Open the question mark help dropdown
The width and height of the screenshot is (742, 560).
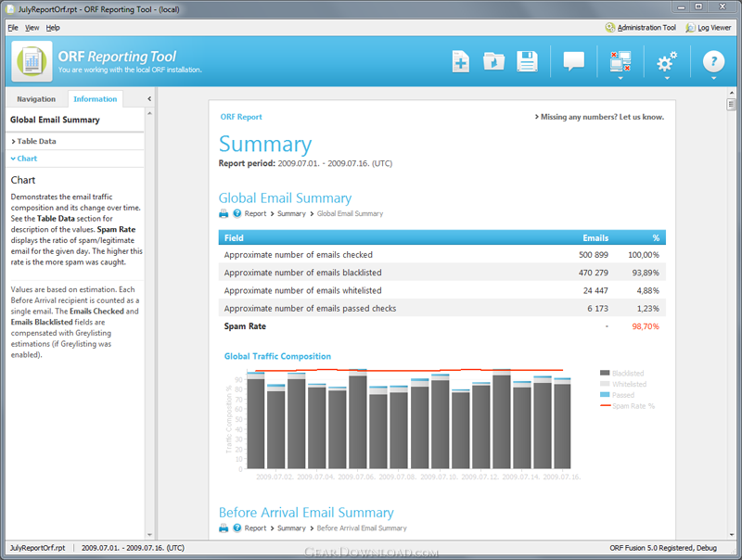click(712, 63)
